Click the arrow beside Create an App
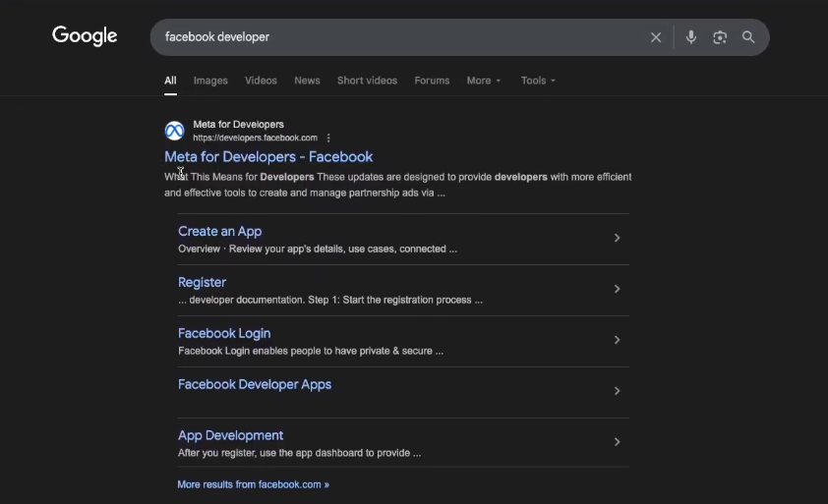This screenshot has height=504, width=828. pos(617,238)
